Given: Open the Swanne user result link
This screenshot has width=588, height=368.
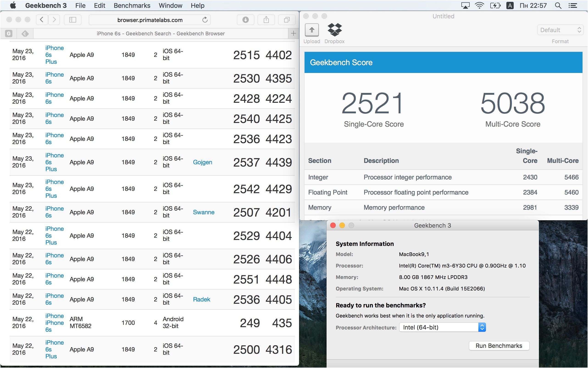Looking at the screenshot, I should click(x=204, y=212).
